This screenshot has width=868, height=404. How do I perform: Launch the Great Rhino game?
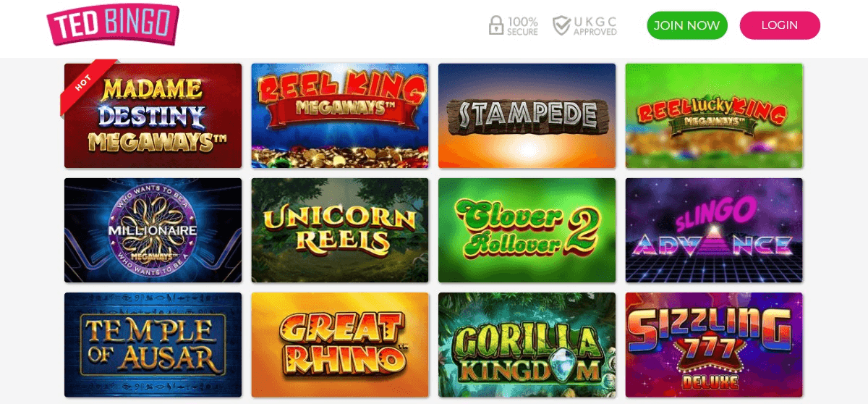pyautogui.click(x=340, y=345)
